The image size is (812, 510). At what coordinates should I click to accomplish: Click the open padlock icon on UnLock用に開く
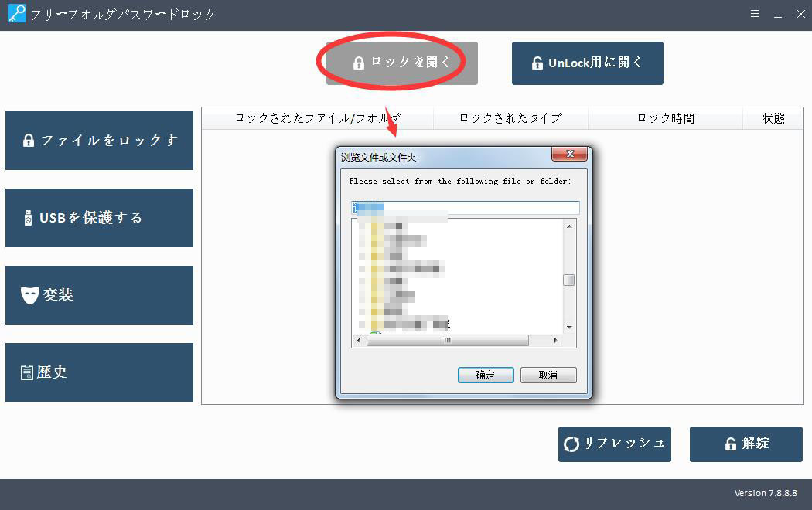tap(537, 63)
